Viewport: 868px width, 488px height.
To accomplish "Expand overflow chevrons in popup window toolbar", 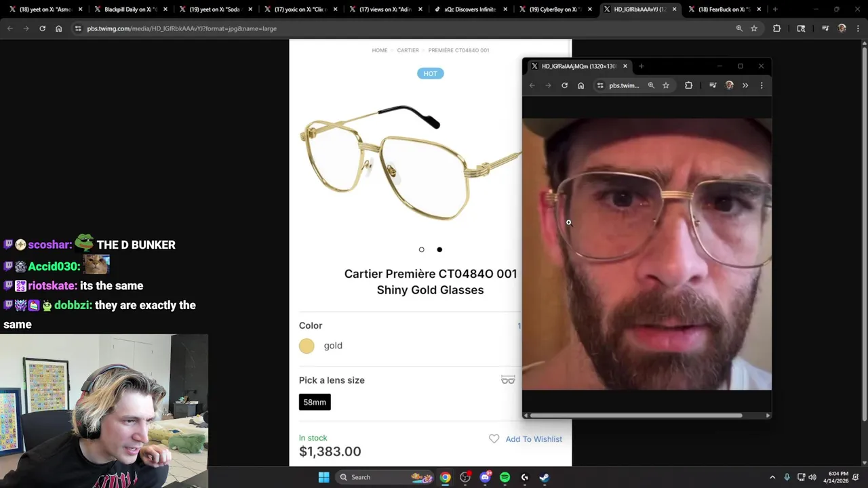I will [745, 85].
